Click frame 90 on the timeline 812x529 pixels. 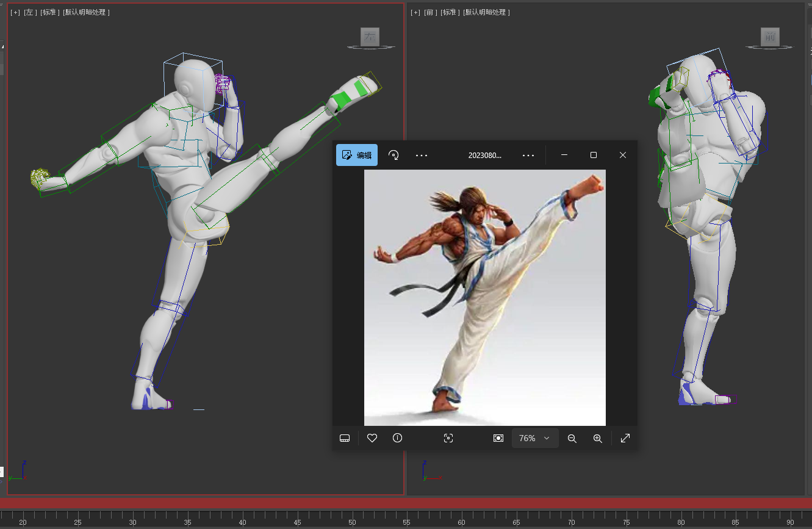[x=791, y=522]
